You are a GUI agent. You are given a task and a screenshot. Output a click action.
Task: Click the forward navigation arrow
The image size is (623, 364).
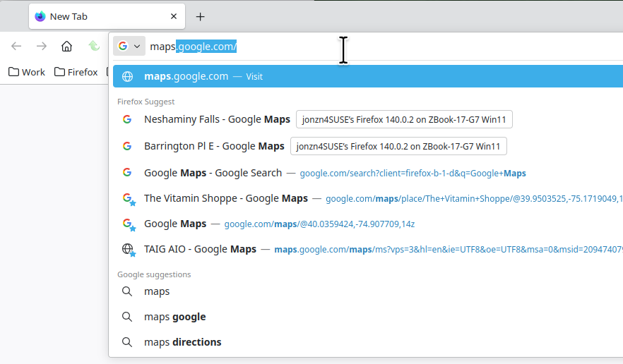coord(41,46)
